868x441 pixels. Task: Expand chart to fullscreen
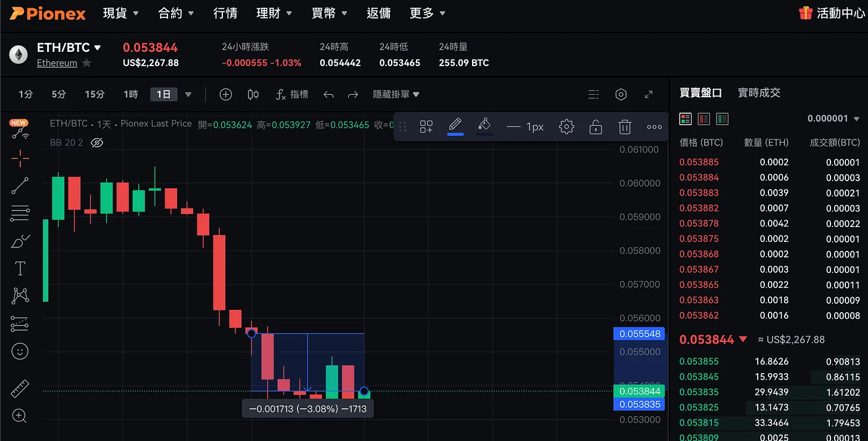[649, 94]
